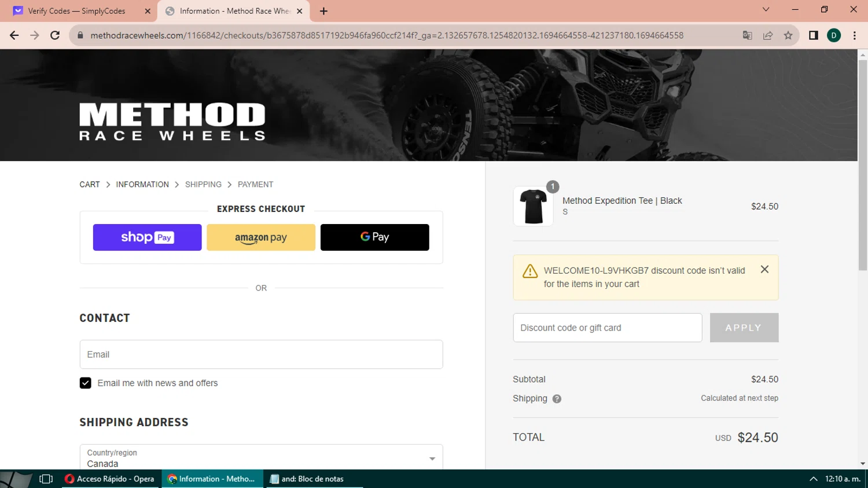Select SHIPPING breadcrumb step
Screen dimensions: 868x488
click(x=203, y=184)
